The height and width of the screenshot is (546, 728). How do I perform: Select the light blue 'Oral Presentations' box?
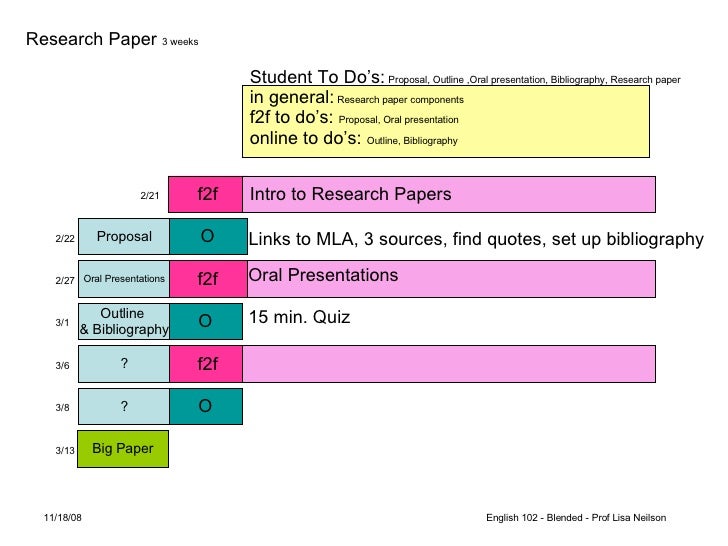click(124, 279)
